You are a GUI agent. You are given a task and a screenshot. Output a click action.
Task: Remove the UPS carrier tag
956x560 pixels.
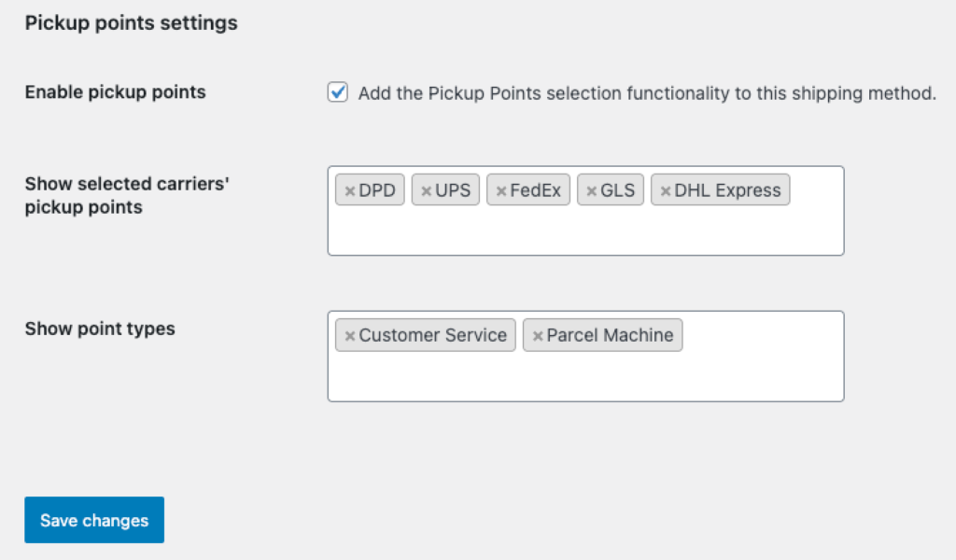426,191
